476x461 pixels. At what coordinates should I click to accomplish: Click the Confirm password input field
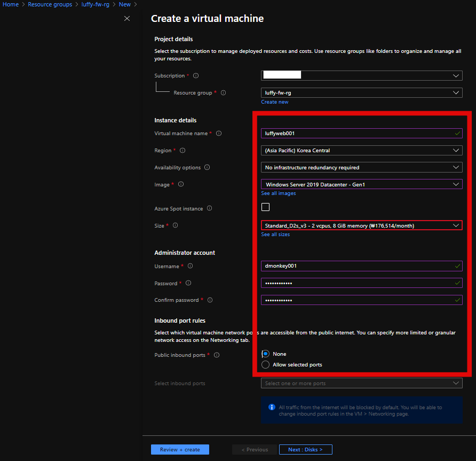pyautogui.click(x=362, y=300)
